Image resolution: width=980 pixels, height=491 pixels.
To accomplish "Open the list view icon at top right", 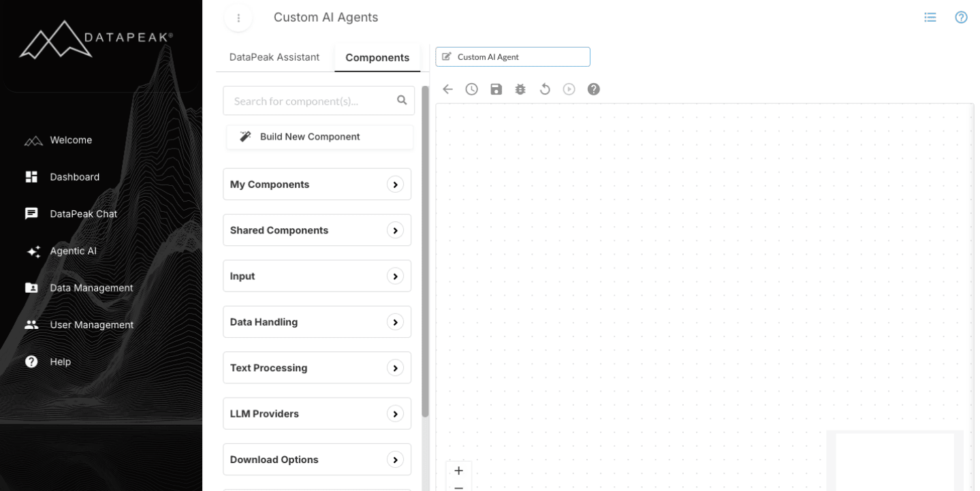I will (x=930, y=17).
